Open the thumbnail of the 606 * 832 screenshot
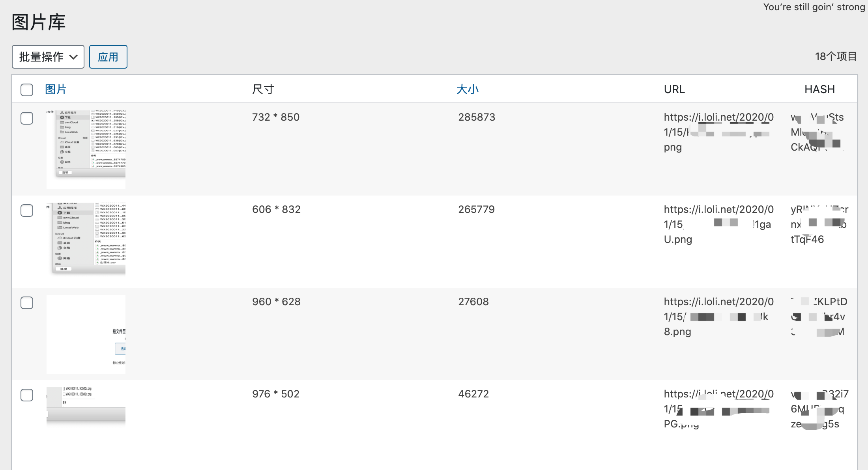 [86, 238]
